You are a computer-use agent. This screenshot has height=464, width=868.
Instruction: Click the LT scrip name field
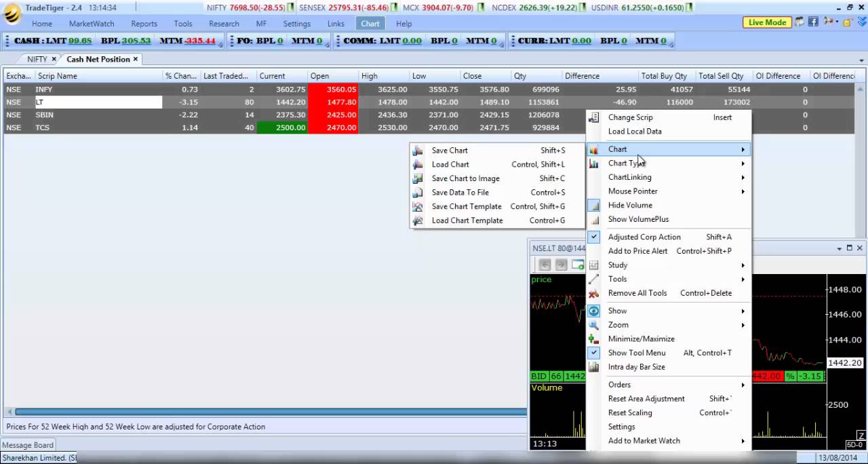[98, 102]
